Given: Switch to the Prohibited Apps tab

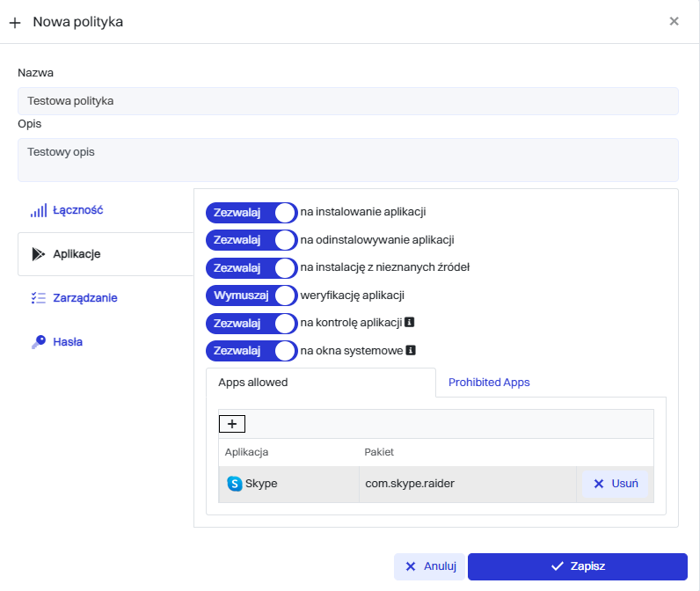Looking at the screenshot, I should click(x=489, y=383).
